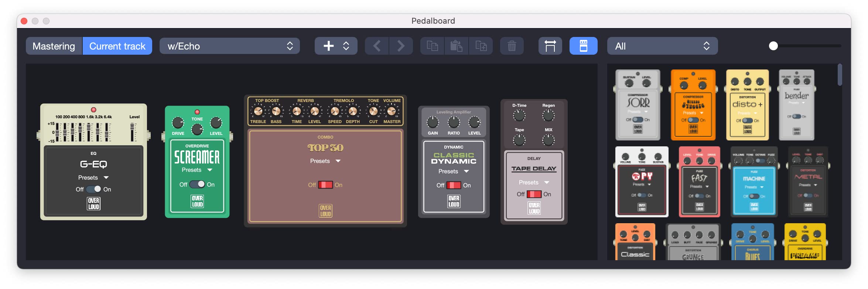868x289 pixels.
Task: Toggle blue MACHINE fuzz switch in browser
Action: coord(754,196)
